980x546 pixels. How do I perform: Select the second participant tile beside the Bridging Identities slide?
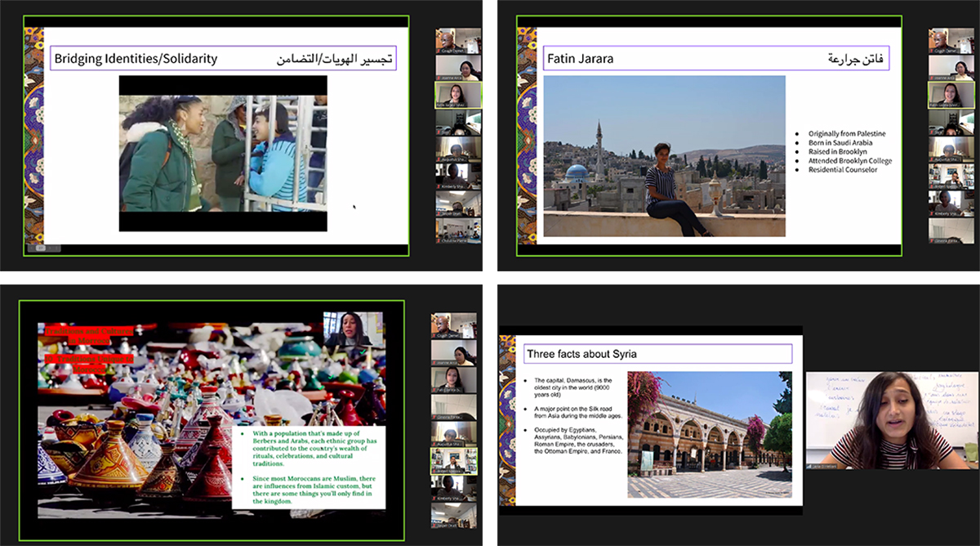457,67
